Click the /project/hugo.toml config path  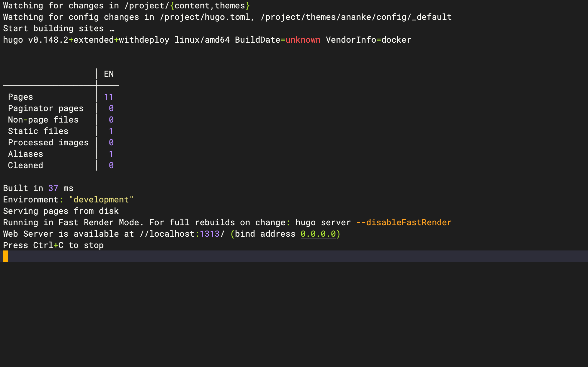pos(205,17)
